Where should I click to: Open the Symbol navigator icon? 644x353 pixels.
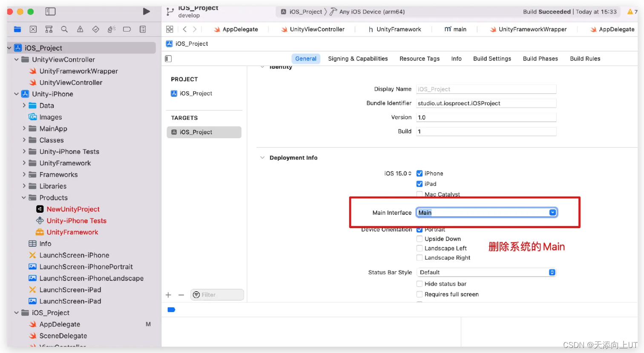(49, 29)
